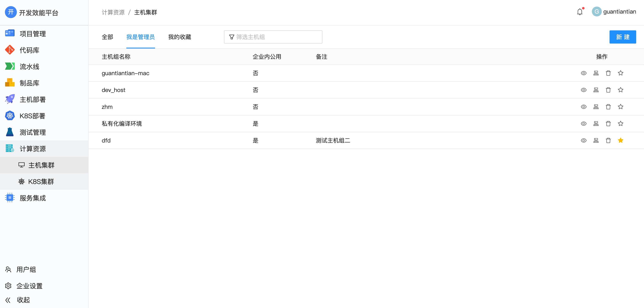Select the K8S集群 sub-item
Image resolution: width=644 pixels, height=308 pixels.
[x=41, y=181]
